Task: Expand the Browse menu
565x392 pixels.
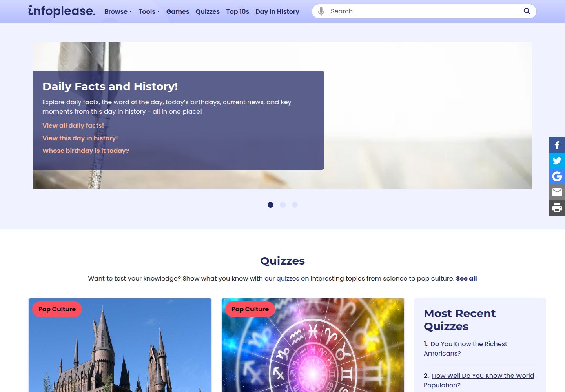Action: click(x=118, y=11)
